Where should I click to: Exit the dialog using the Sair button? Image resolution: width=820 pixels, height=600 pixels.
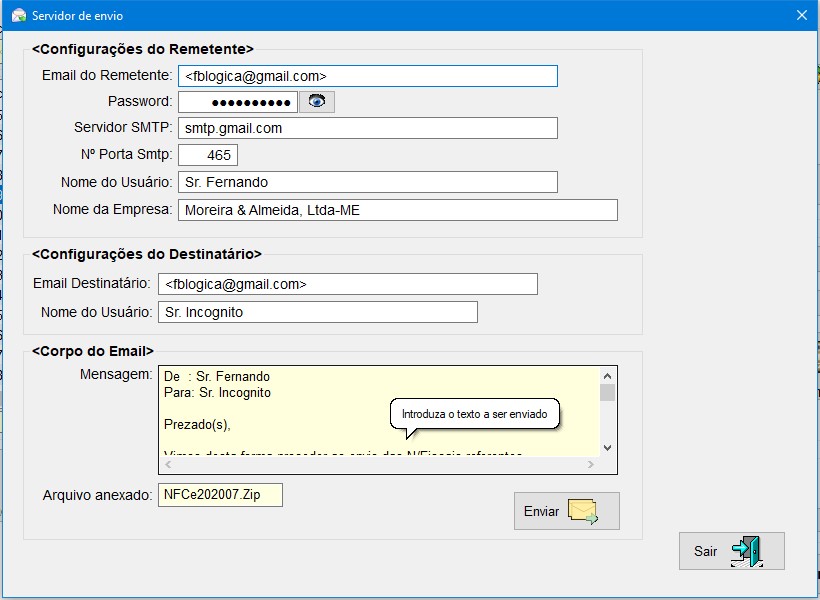click(731, 551)
